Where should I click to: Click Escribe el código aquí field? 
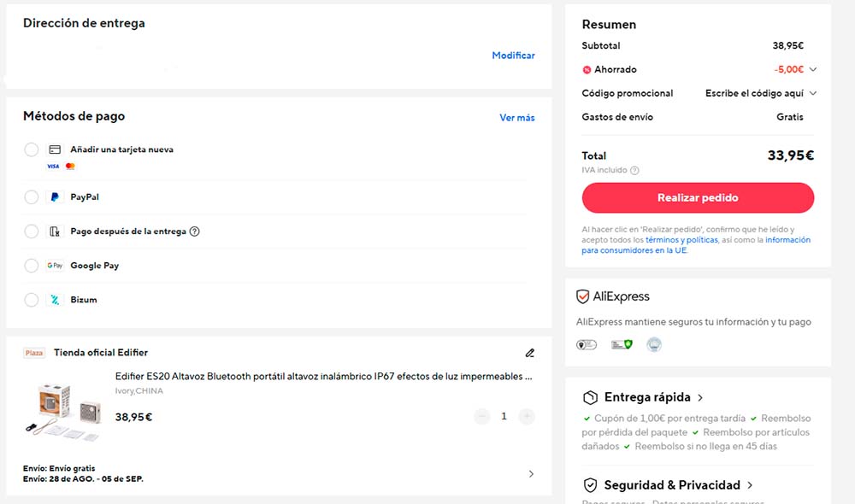[x=754, y=93]
